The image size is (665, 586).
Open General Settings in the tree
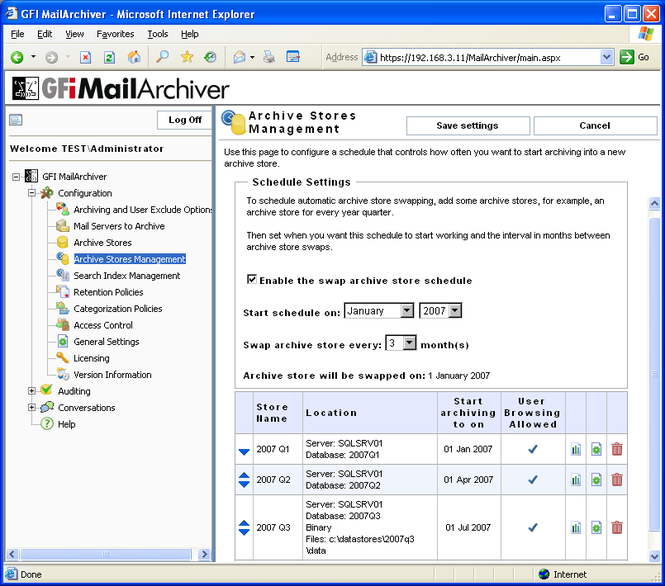point(106,342)
